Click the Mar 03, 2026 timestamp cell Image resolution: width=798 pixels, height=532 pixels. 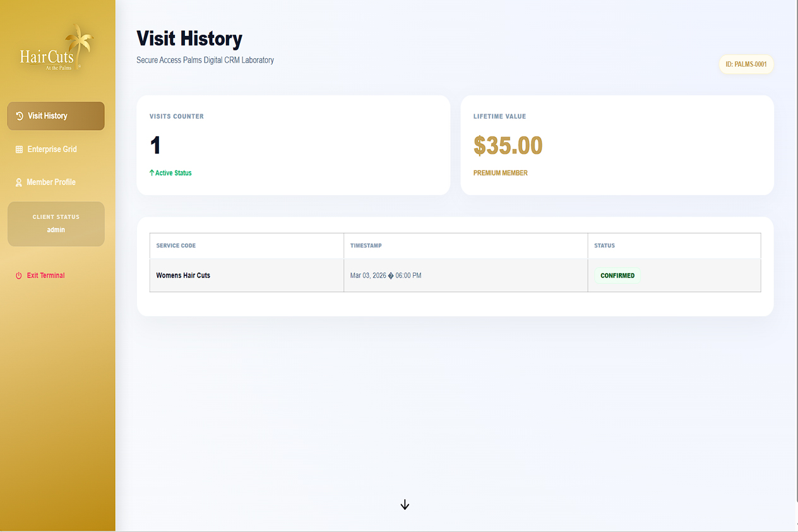pyautogui.click(x=386, y=276)
